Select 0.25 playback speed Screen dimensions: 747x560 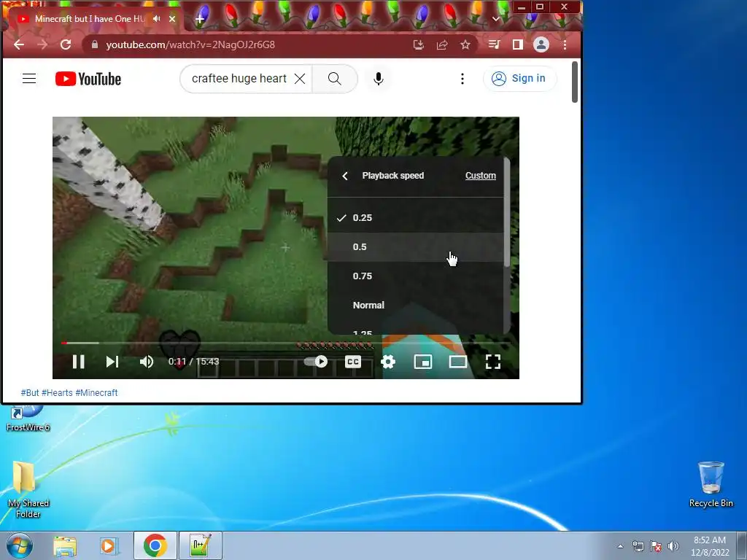(x=416, y=217)
